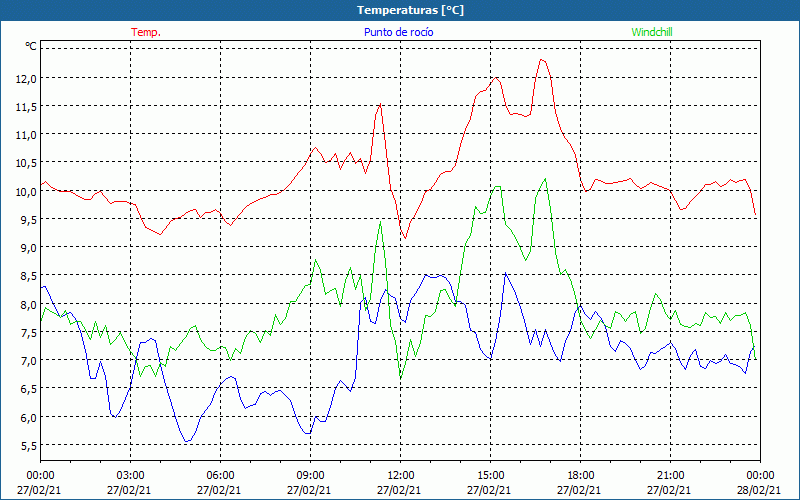The image size is (800, 500).
Task: Click the '12,0' y-axis value
Action: click(26, 79)
